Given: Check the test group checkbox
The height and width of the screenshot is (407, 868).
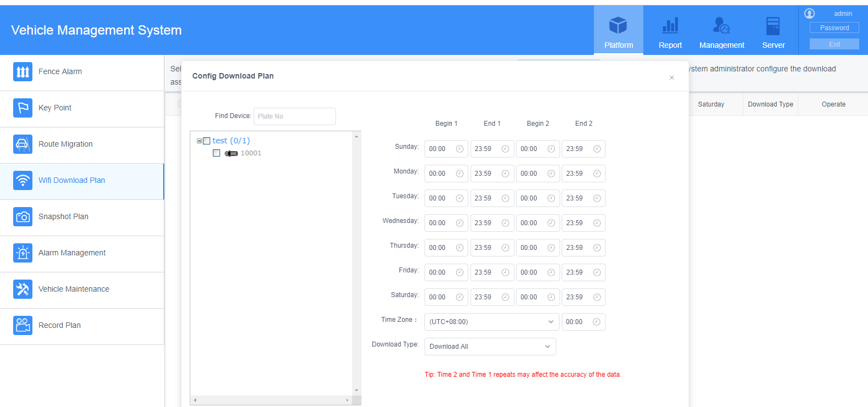Looking at the screenshot, I should [207, 141].
